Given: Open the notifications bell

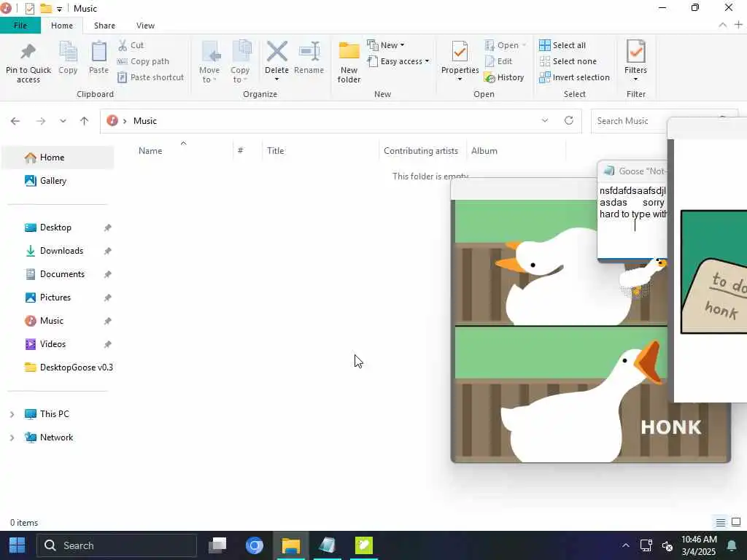Looking at the screenshot, I should pos(731,545).
